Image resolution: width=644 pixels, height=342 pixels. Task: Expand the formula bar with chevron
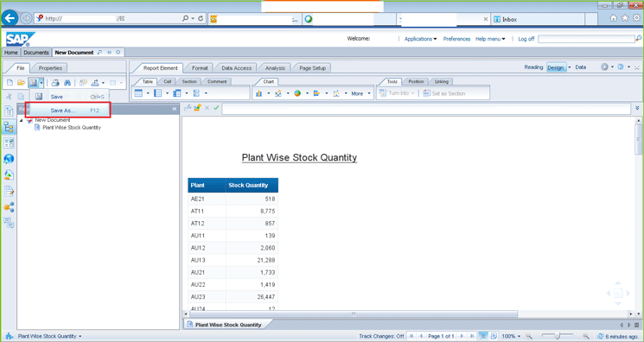[x=637, y=108]
